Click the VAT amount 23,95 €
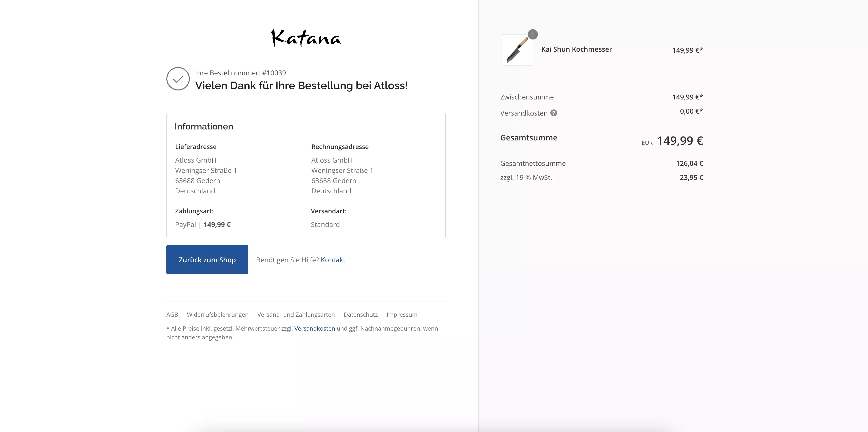 click(x=691, y=177)
